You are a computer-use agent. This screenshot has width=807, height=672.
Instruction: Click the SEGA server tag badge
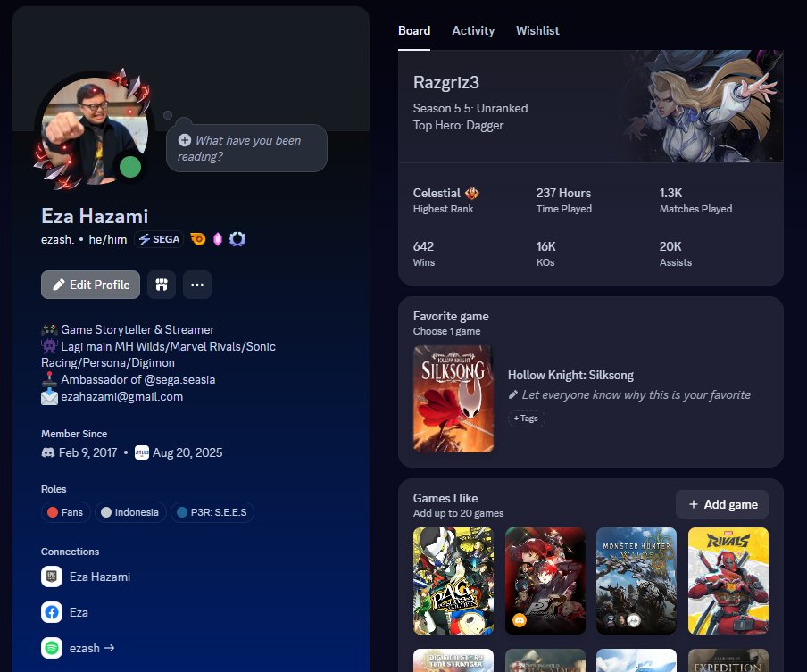(x=158, y=239)
